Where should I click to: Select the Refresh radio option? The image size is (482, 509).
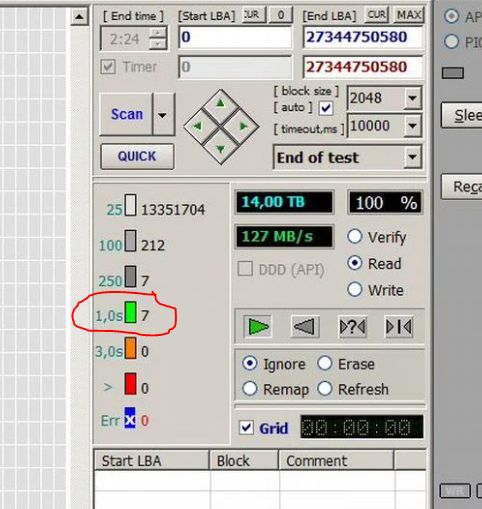(x=325, y=389)
